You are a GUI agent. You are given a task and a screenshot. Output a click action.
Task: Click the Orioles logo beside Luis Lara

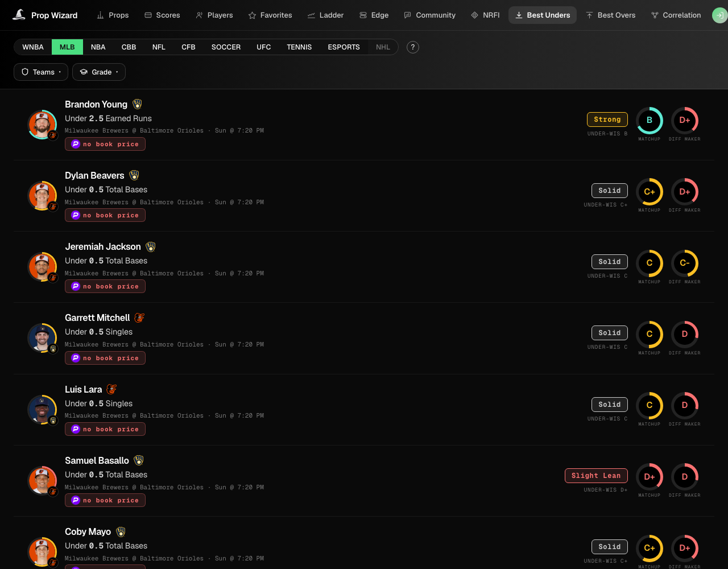click(112, 389)
